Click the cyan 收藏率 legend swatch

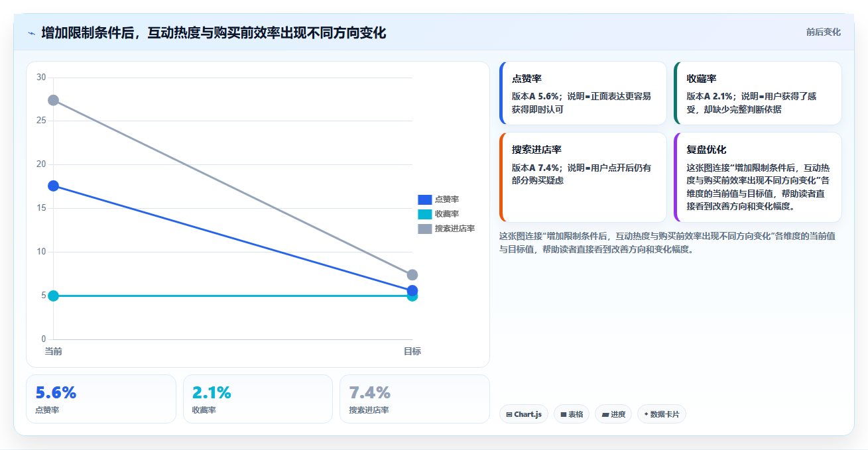(424, 214)
